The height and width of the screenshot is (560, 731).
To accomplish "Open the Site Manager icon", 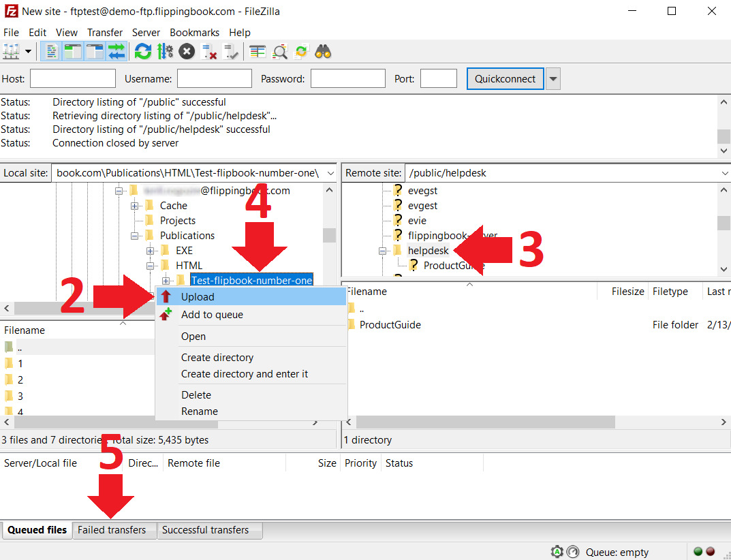I will [x=11, y=51].
